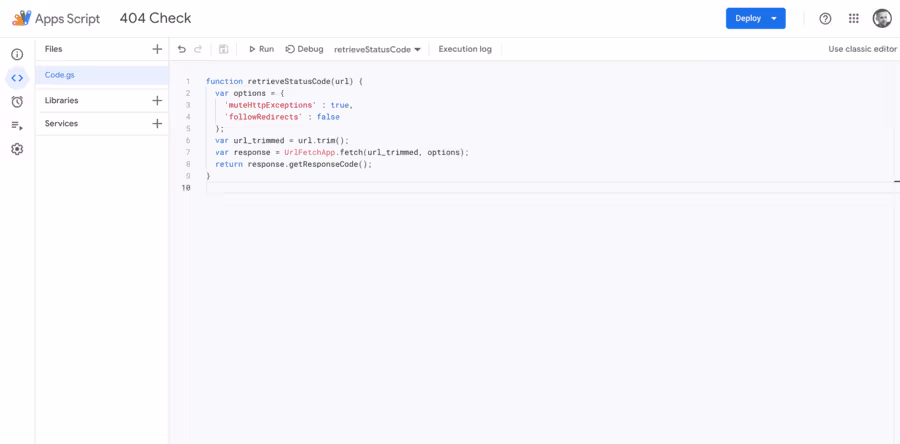900x444 pixels.
Task: Switch to Use classic editor
Action: point(863,49)
